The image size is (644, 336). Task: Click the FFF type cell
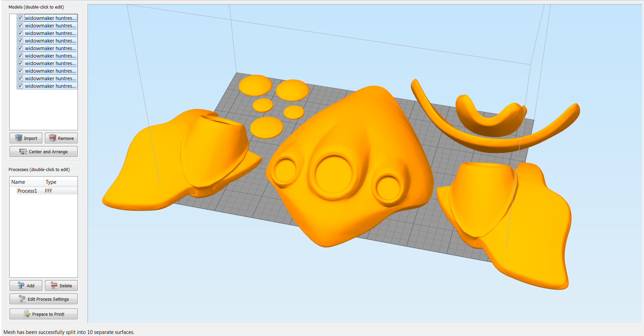point(49,191)
